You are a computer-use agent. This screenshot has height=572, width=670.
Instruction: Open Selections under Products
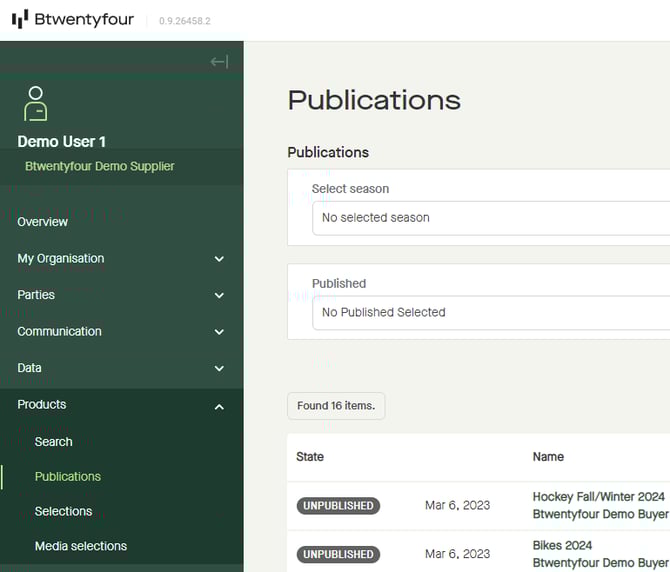tap(64, 512)
